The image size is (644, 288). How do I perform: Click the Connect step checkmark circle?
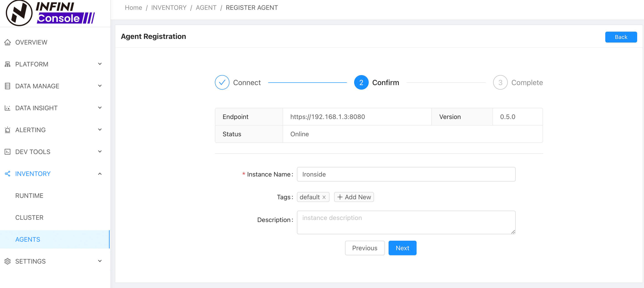click(x=222, y=82)
